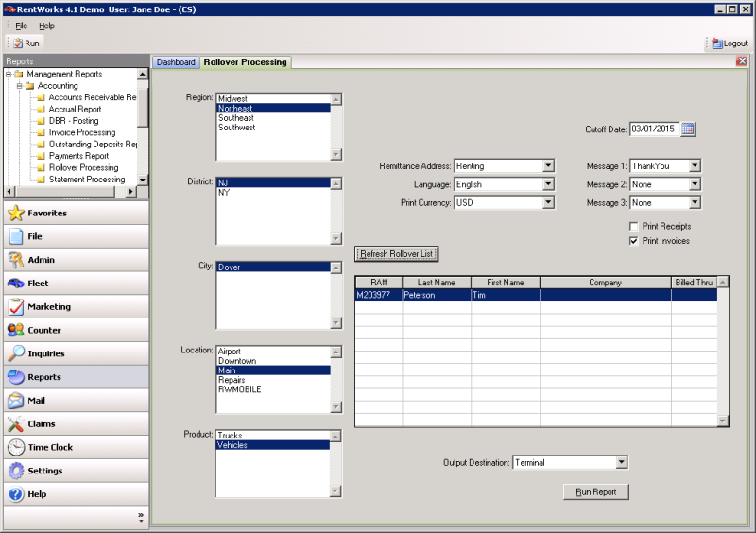
Task: Select NY in the District list
Action: coord(274,193)
